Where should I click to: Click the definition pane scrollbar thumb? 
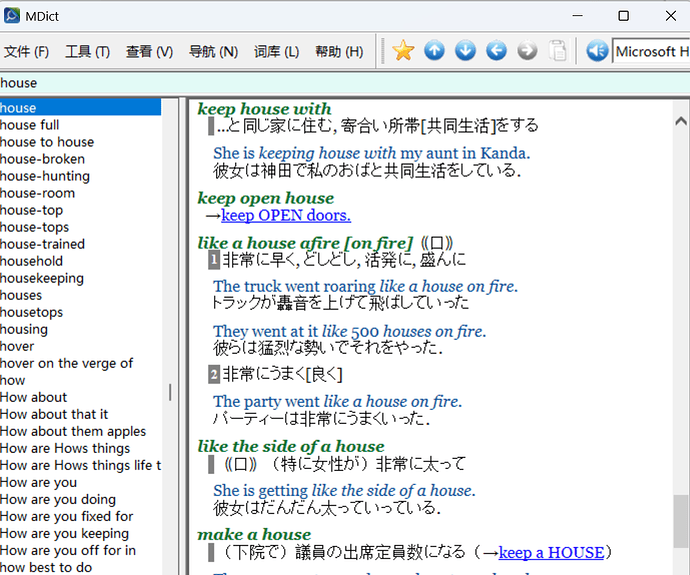pos(681,522)
